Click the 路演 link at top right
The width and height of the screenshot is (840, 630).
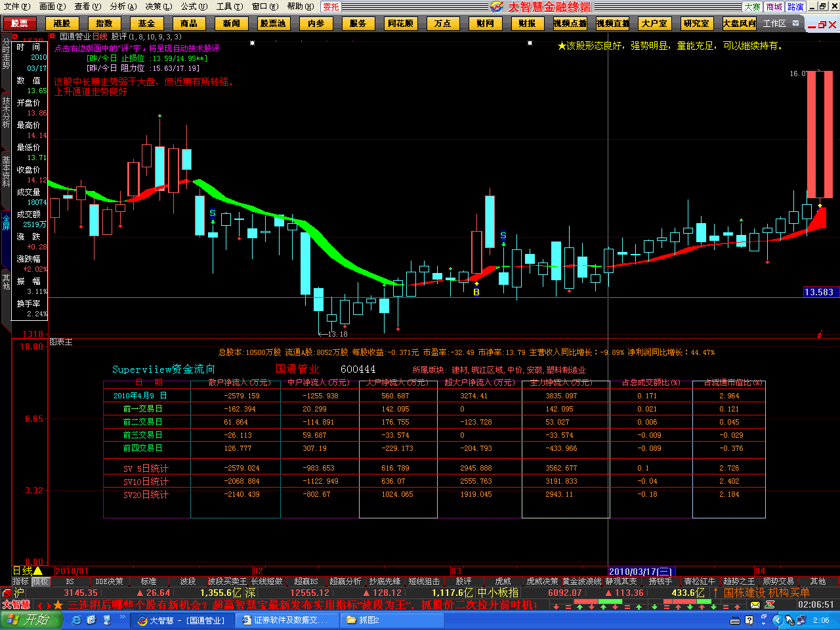(x=795, y=7)
